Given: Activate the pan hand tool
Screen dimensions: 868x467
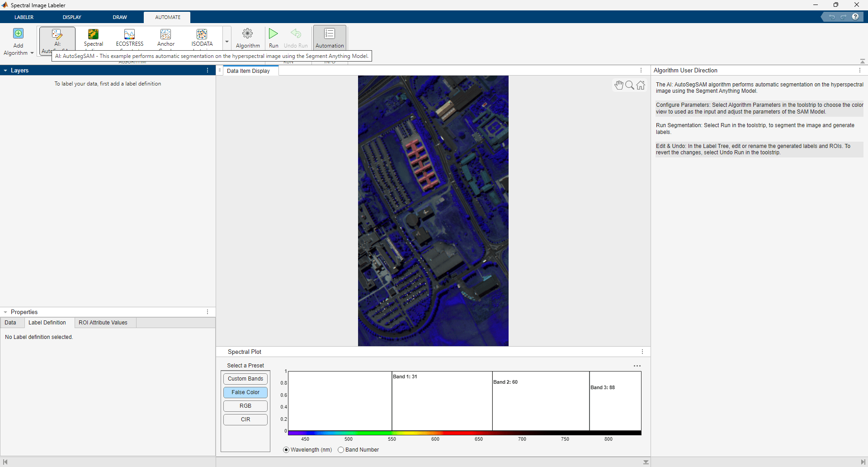Looking at the screenshot, I should point(618,85).
